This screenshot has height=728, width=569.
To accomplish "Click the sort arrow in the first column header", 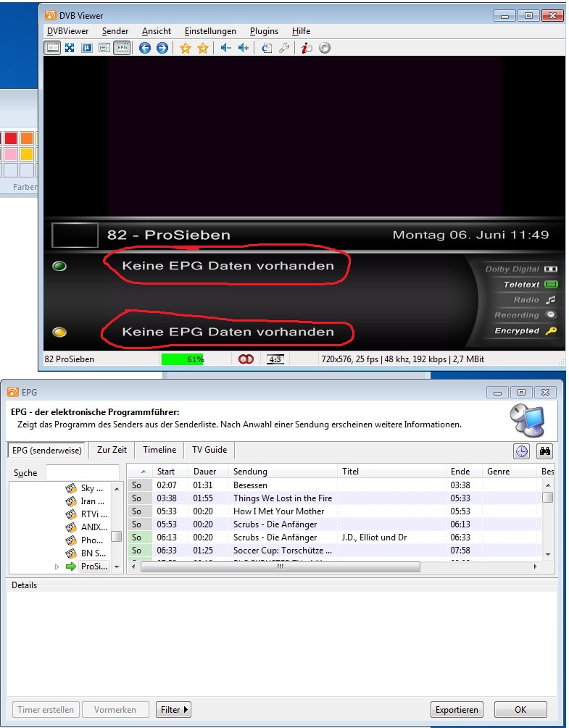I will [143, 472].
